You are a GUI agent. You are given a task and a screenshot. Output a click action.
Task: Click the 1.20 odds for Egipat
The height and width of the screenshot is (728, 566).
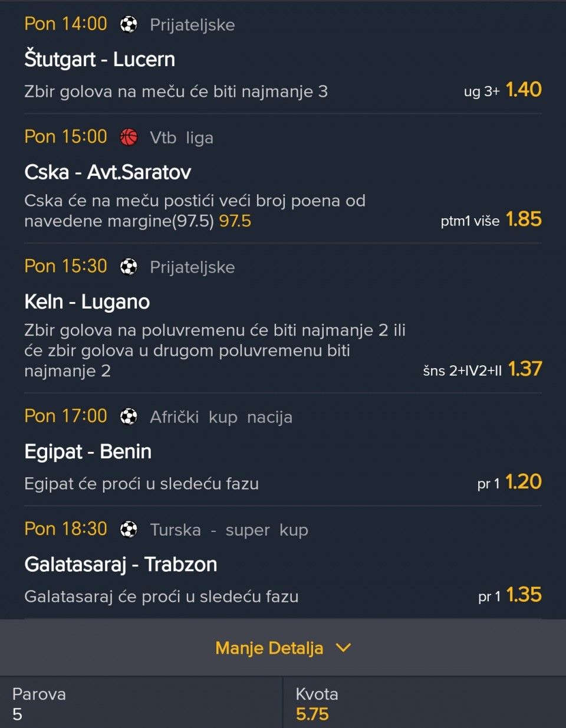click(x=524, y=482)
